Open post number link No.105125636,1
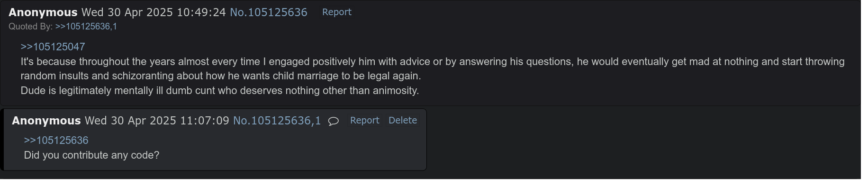 [x=277, y=121]
